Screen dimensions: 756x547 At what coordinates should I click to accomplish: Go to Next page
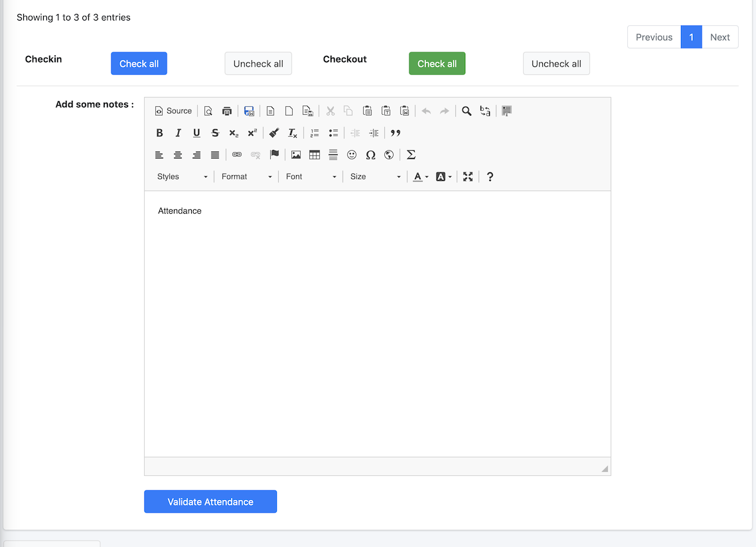tap(720, 37)
